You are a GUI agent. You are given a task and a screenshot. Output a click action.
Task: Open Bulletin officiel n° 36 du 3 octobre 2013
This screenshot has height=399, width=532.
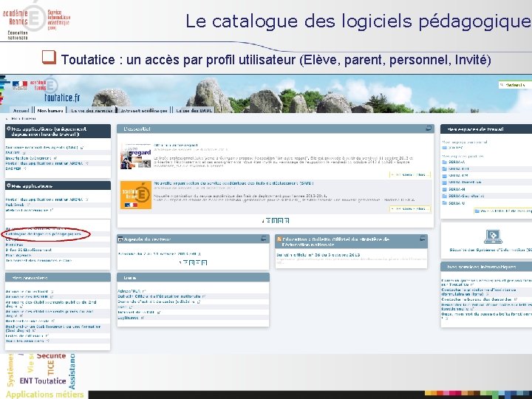click(x=318, y=254)
